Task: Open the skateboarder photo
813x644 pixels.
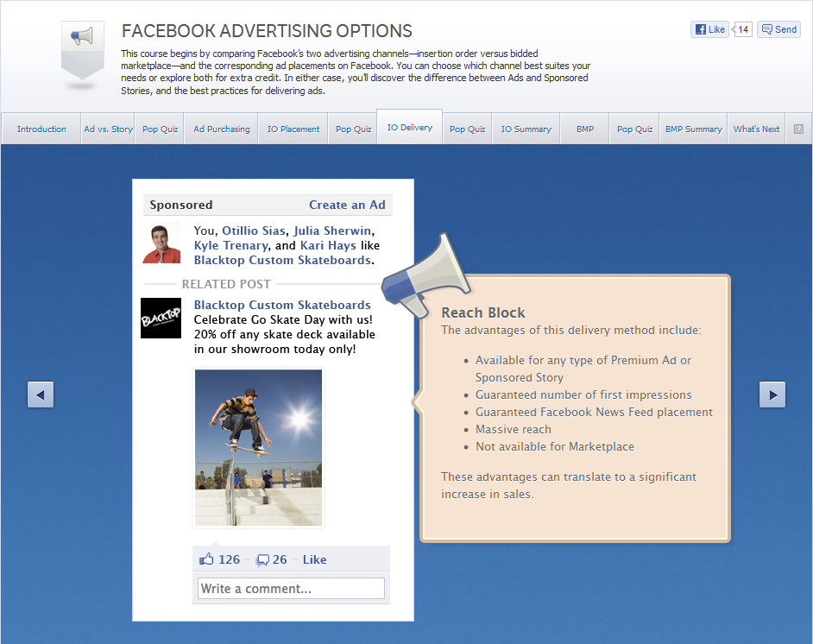Action: 258,447
